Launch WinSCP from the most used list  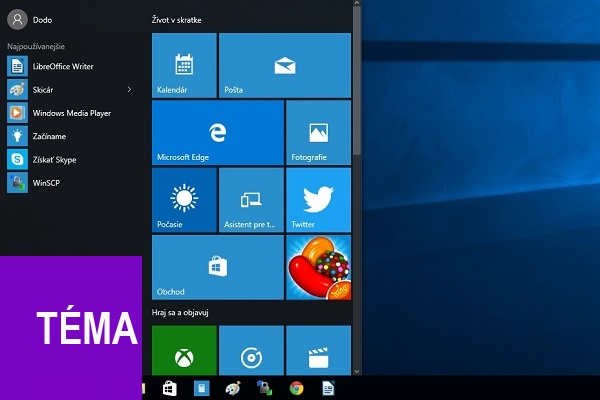pyautogui.click(x=70, y=183)
